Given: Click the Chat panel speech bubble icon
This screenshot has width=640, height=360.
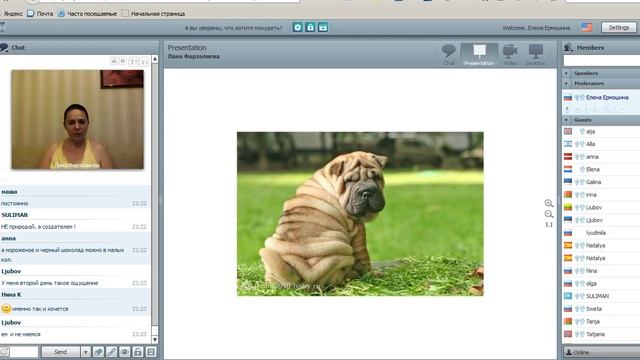Looking at the screenshot, I should pos(4,48).
